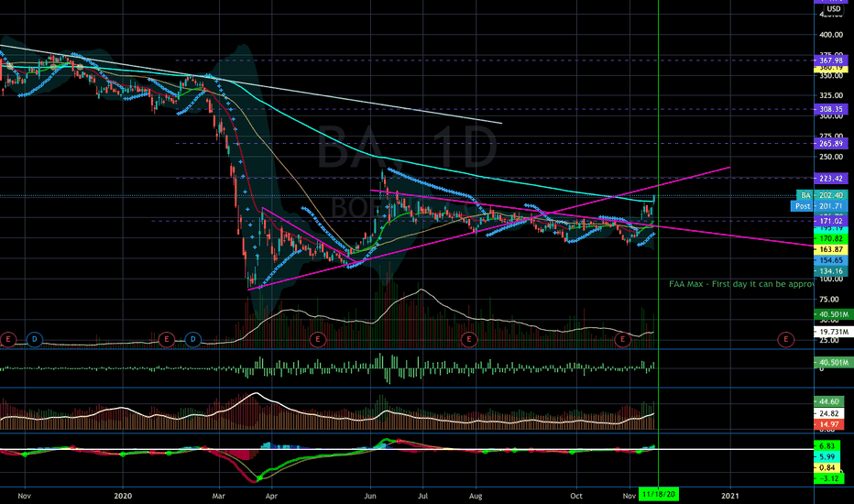
Task: Open the earnings marker just before Nov 2020
Action: coord(622,339)
